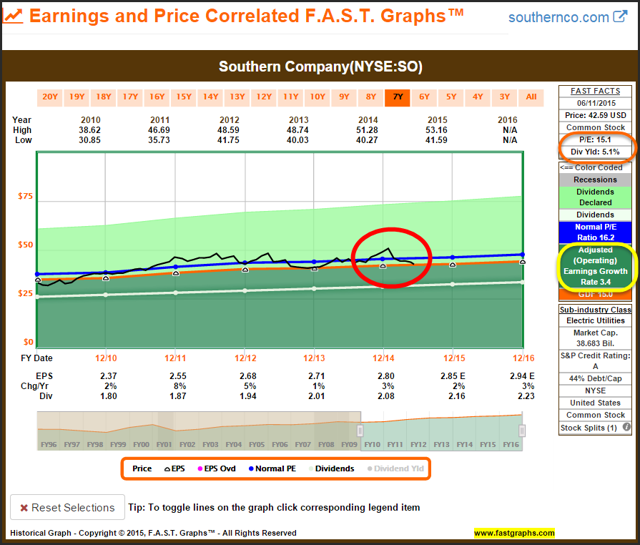Viewport: 640px width, 545px height.
Task: Click the chart icon beside the graph title
Action: coord(12,16)
